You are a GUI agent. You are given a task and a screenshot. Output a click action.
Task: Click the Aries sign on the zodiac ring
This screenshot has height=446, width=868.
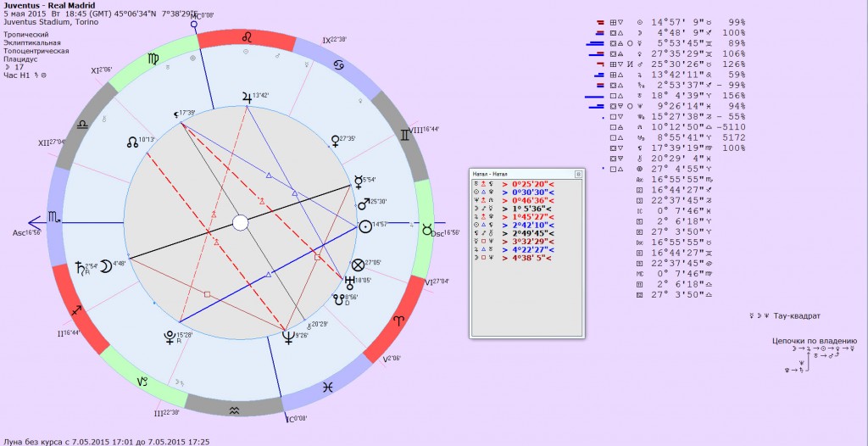399,321
